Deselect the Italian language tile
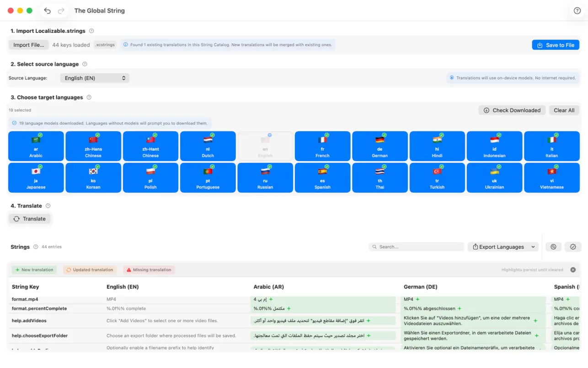This screenshot has height=368, width=588. pyautogui.click(x=552, y=146)
